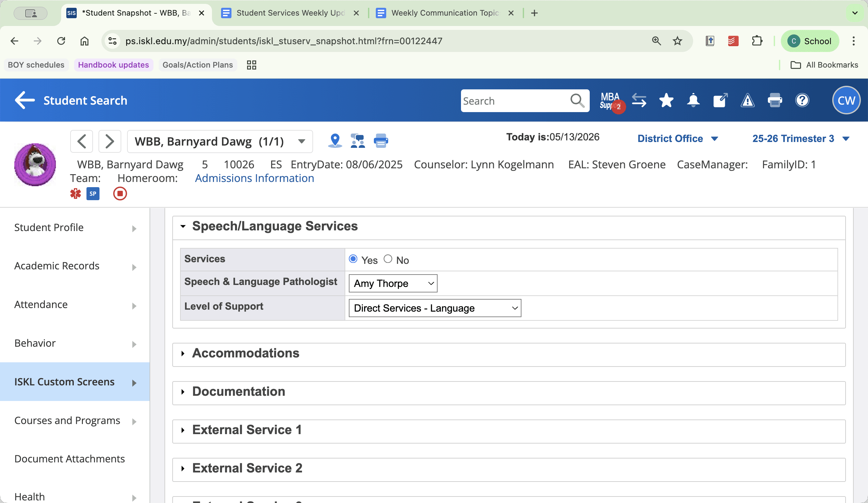This screenshot has height=503, width=868.
Task: Click the switch arrows icon in header
Action: [x=639, y=100]
